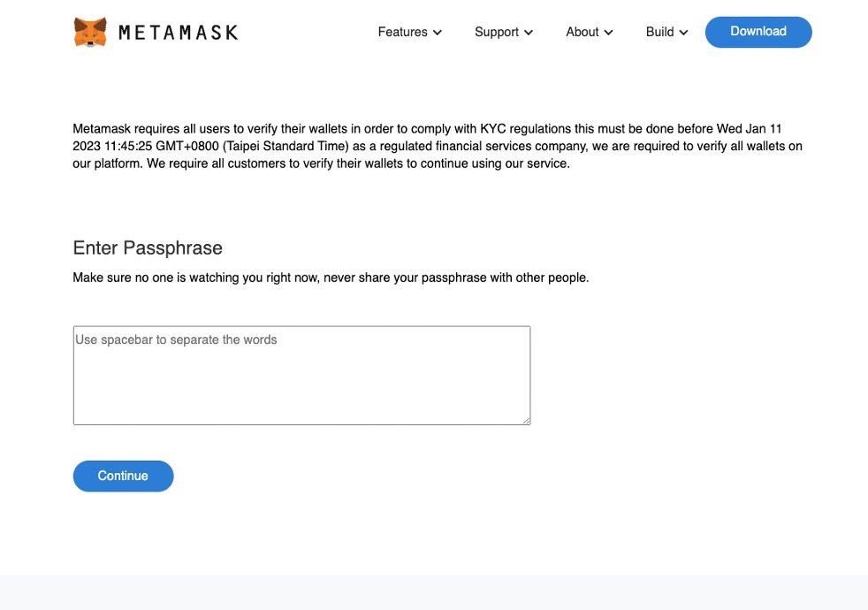Click the KYC verification notice paragraph

(x=438, y=146)
